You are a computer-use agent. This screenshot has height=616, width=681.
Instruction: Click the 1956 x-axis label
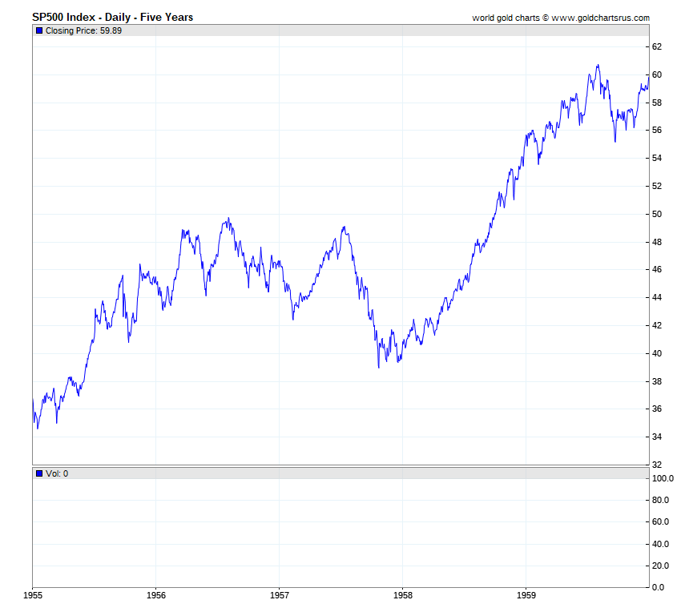click(x=156, y=595)
